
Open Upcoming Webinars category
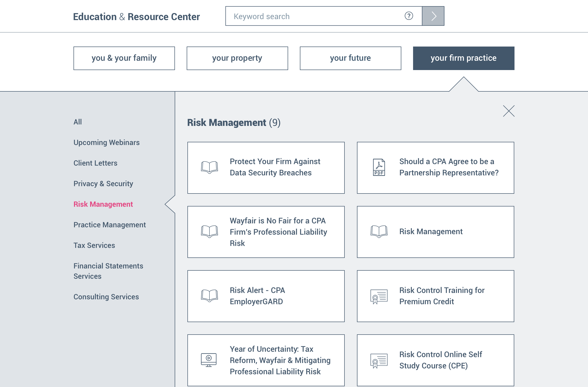pos(107,143)
